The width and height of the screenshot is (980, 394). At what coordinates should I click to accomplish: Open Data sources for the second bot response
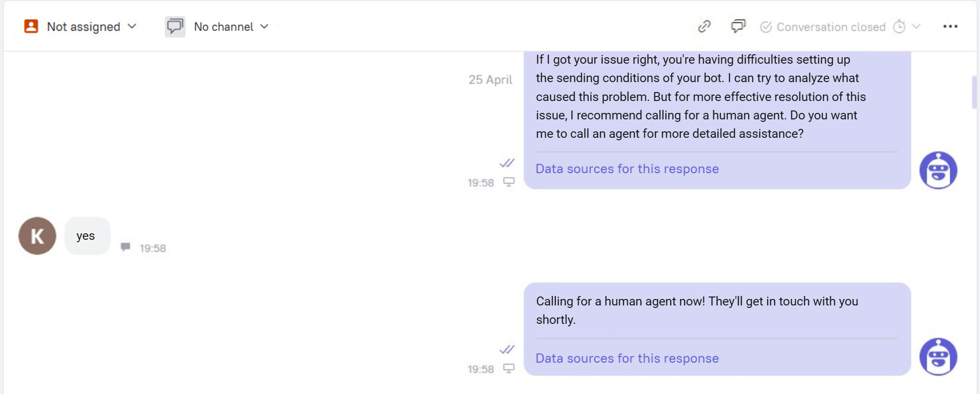point(627,358)
